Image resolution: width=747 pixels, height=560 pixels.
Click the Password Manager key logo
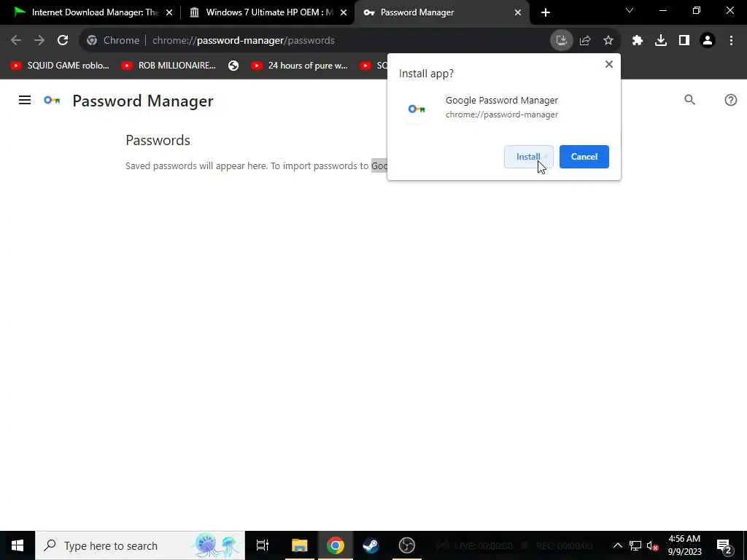click(52, 100)
